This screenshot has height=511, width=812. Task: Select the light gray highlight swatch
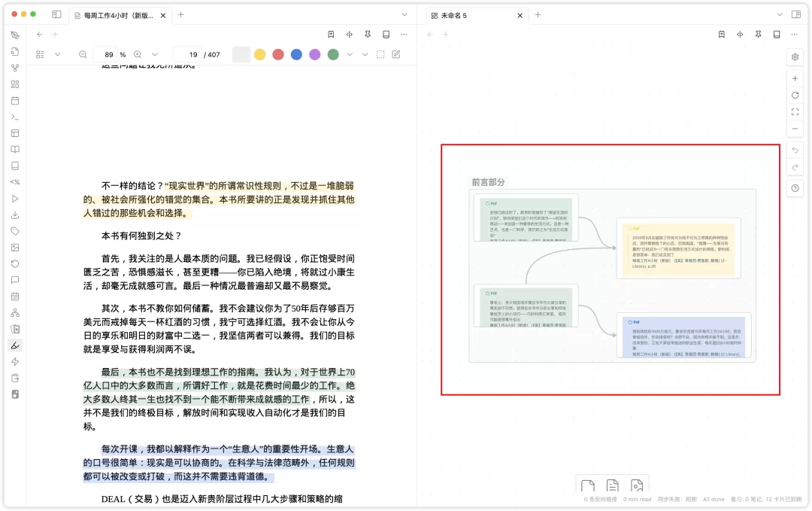(x=241, y=54)
